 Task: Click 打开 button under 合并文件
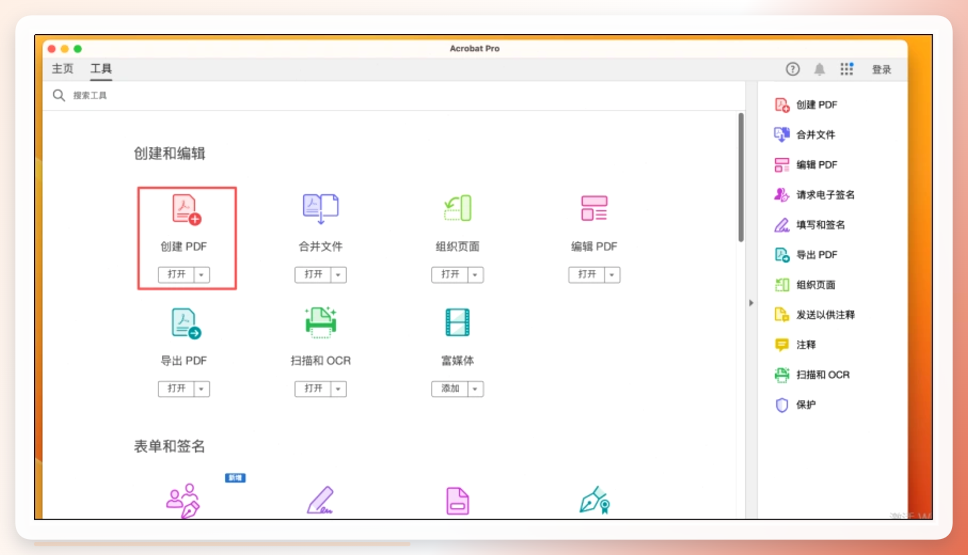click(313, 275)
